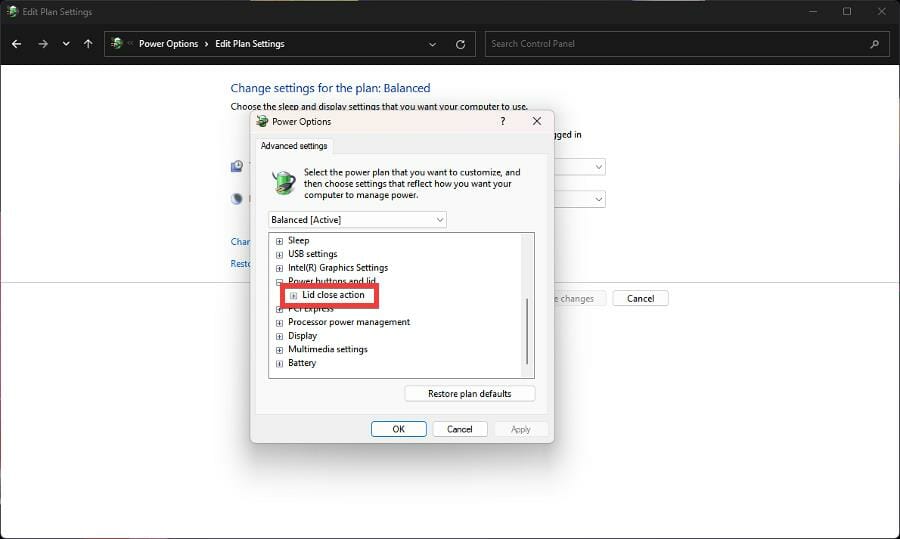Minimize the Edit Plan Settings window
The width and height of the screenshot is (900, 539).
pyautogui.click(x=813, y=11)
